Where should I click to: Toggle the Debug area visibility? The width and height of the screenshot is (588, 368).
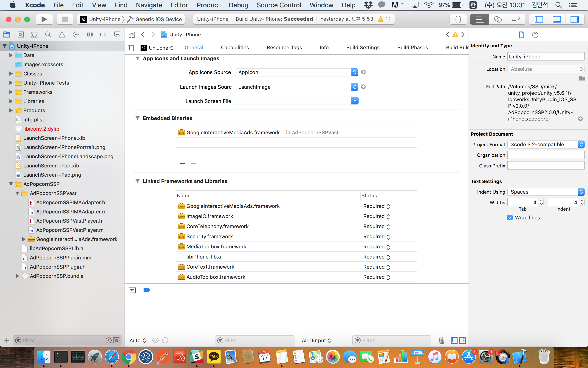click(x=557, y=19)
